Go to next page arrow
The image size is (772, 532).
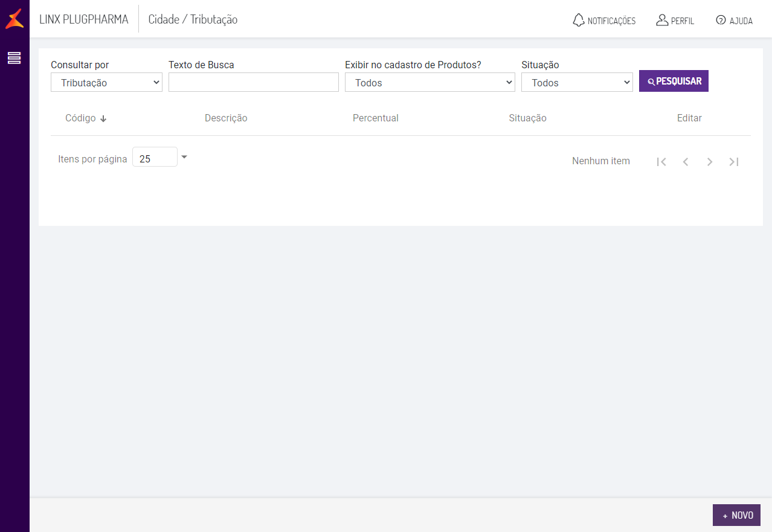(710, 162)
